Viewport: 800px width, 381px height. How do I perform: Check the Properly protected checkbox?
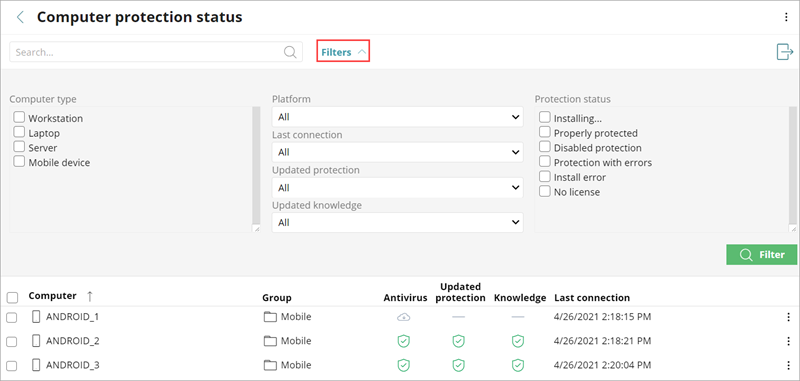545,132
